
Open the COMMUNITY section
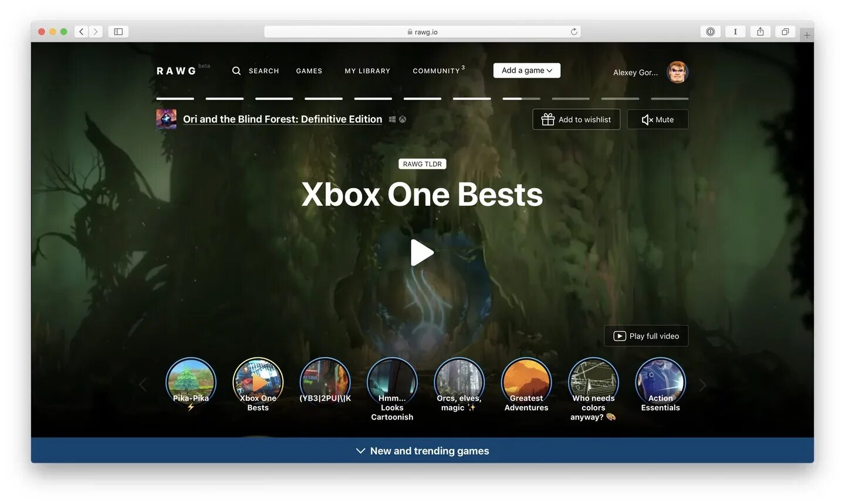point(437,71)
